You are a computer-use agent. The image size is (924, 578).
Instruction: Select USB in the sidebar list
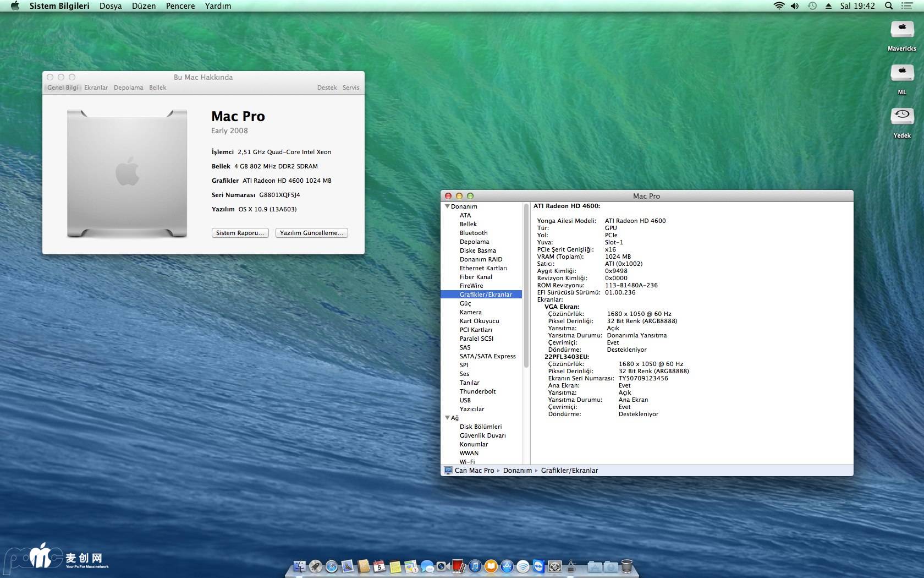[465, 400]
